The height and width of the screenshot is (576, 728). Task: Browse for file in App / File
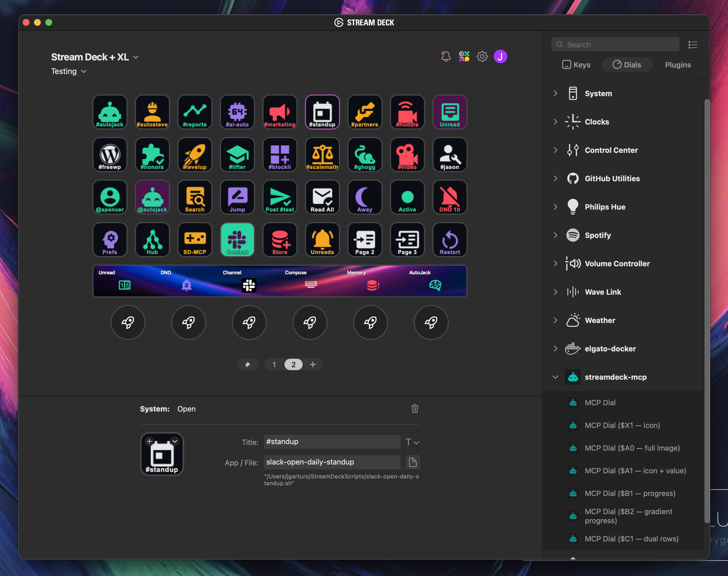(413, 462)
